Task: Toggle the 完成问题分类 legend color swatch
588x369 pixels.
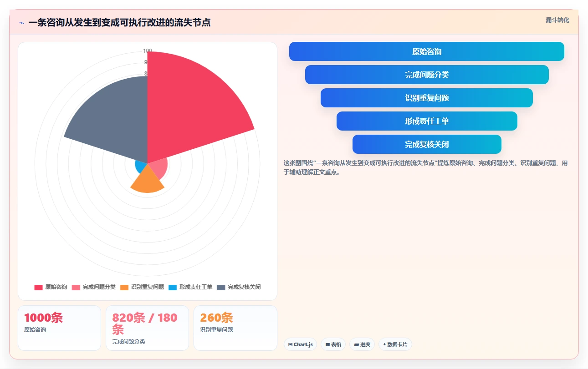Action: (x=76, y=287)
